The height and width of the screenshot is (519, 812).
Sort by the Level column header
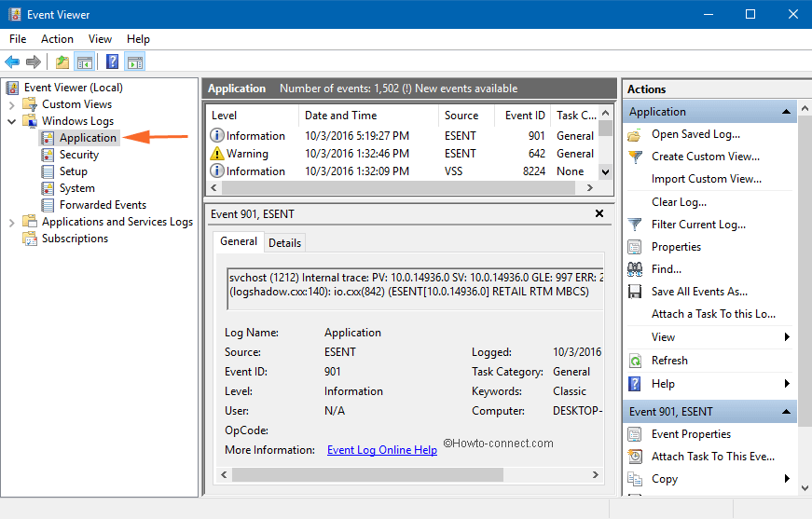[x=253, y=116]
